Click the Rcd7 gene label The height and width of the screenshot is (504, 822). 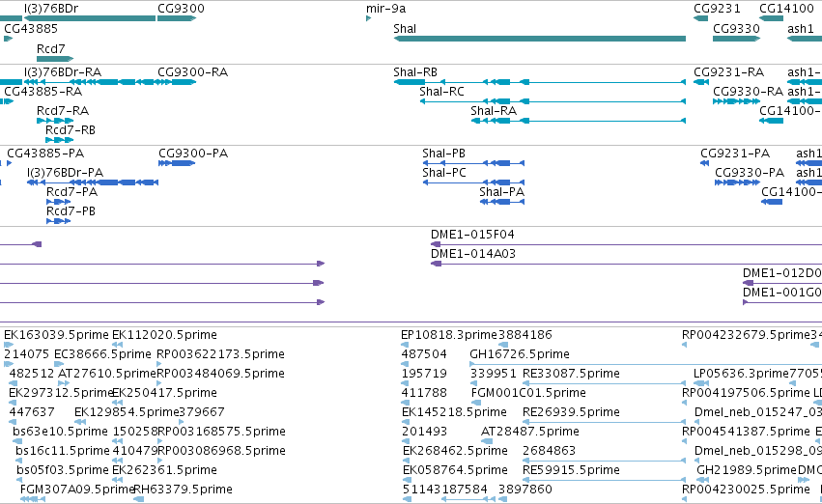[x=51, y=48]
